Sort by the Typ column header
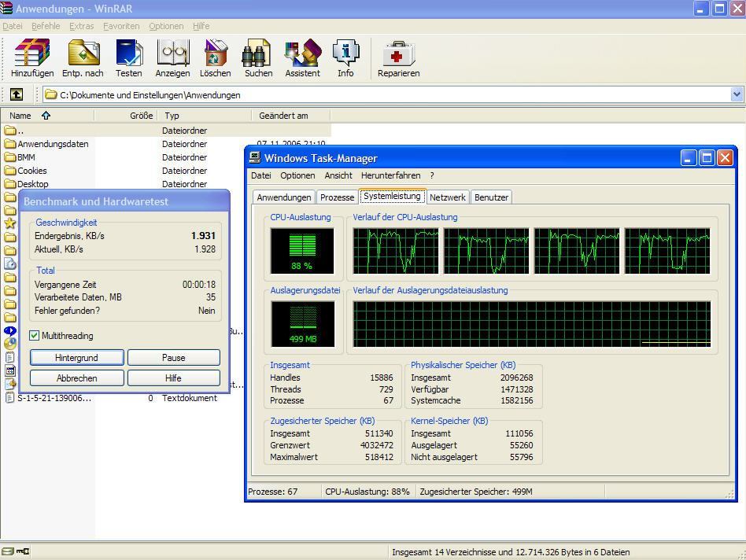Viewport: 746px width, 560px height. click(204, 116)
